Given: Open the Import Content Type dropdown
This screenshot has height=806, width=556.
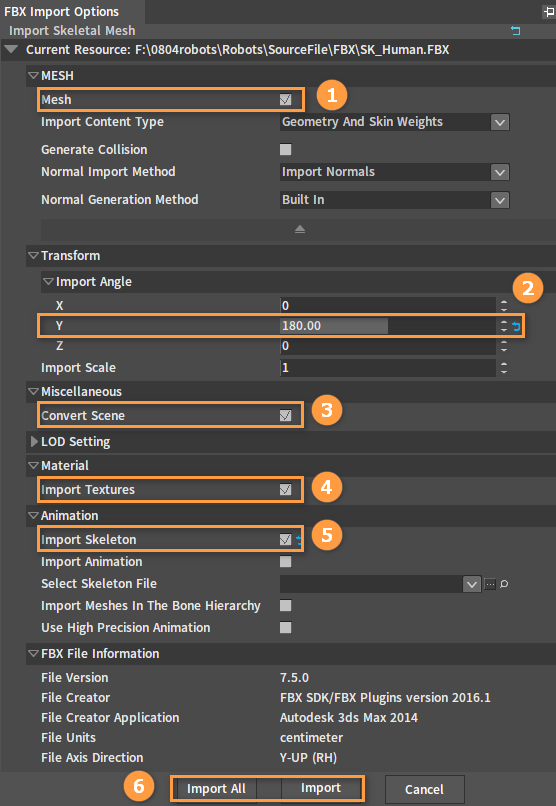Looking at the screenshot, I should [x=395, y=122].
